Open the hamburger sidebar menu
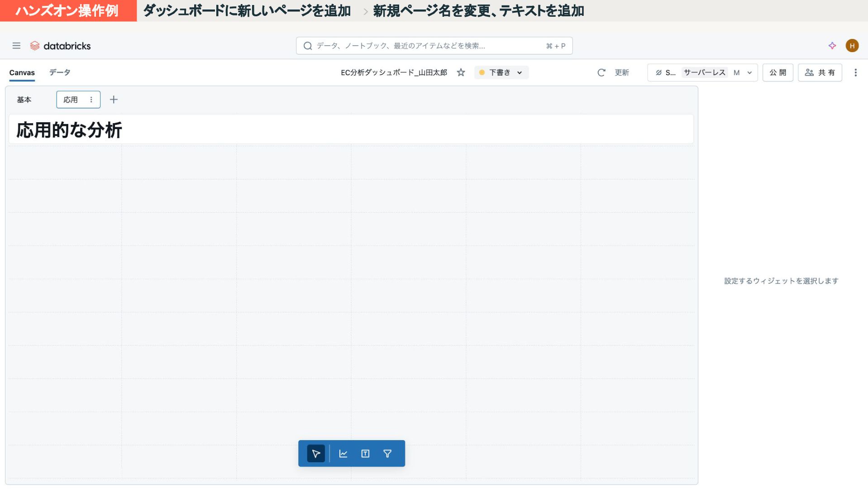Screen dimensions: 868x489 [x=16, y=46]
